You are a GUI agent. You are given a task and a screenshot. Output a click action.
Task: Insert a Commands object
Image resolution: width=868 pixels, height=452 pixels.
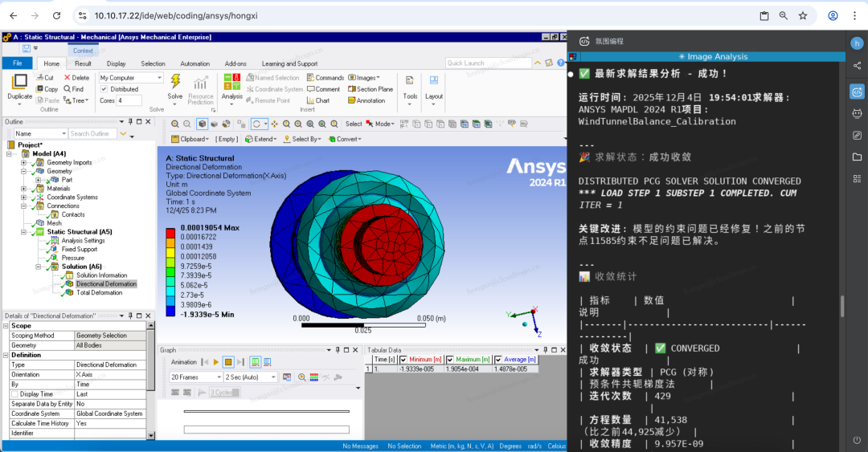point(325,77)
